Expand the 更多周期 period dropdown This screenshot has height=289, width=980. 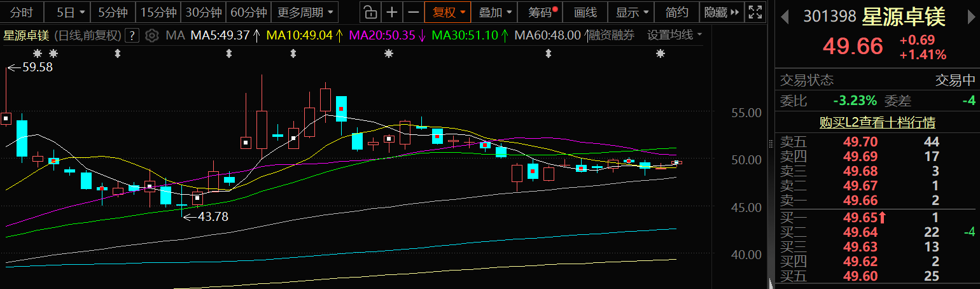(x=305, y=12)
